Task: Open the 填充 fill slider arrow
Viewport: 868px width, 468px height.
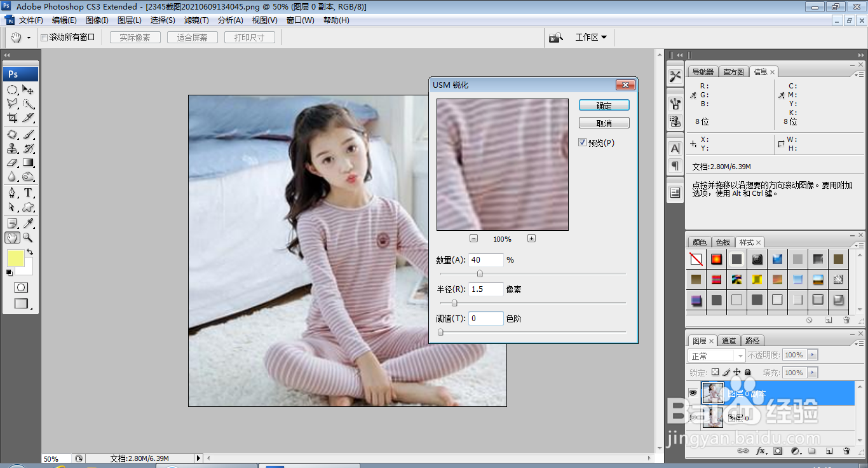Action: 813,373
